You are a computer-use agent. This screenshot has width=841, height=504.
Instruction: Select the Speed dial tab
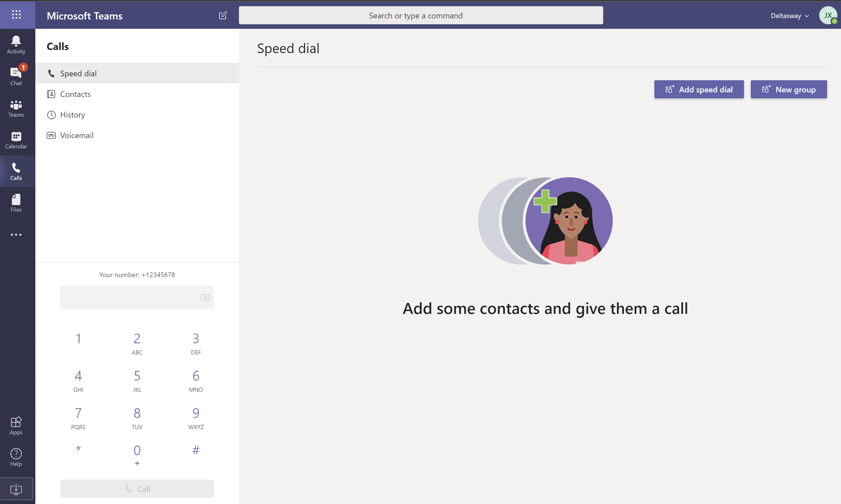tap(78, 73)
